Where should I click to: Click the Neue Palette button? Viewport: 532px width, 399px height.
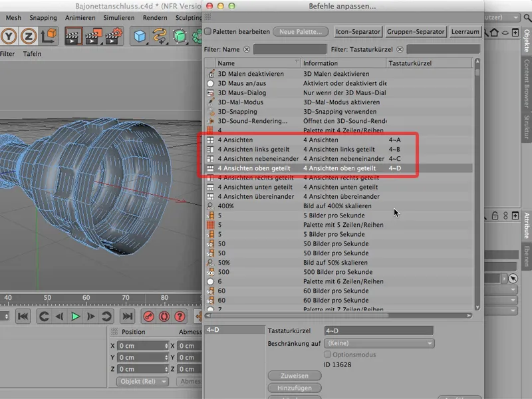tap(301, 31)
